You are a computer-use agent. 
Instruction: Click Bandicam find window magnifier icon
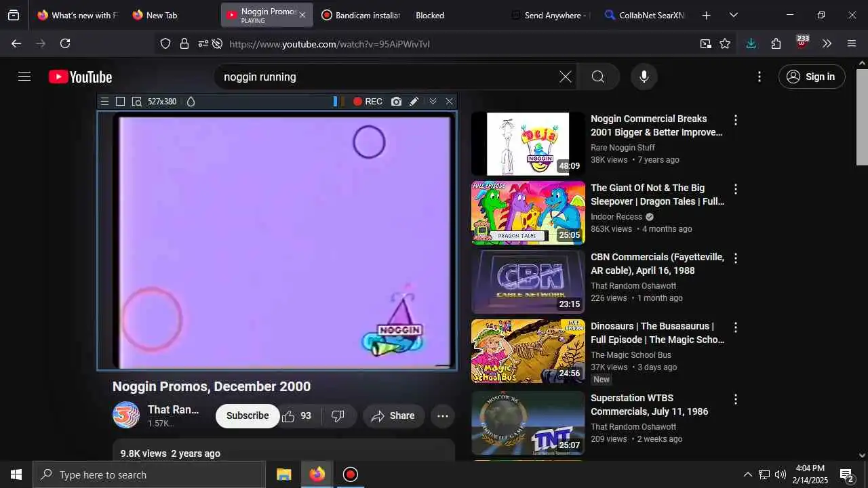pos(136,102)
